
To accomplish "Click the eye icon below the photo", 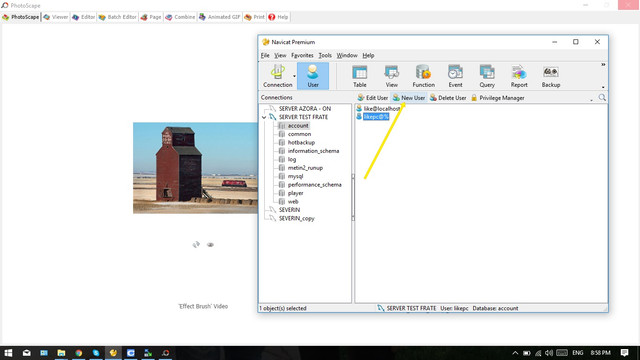I will tap(210, 244).
